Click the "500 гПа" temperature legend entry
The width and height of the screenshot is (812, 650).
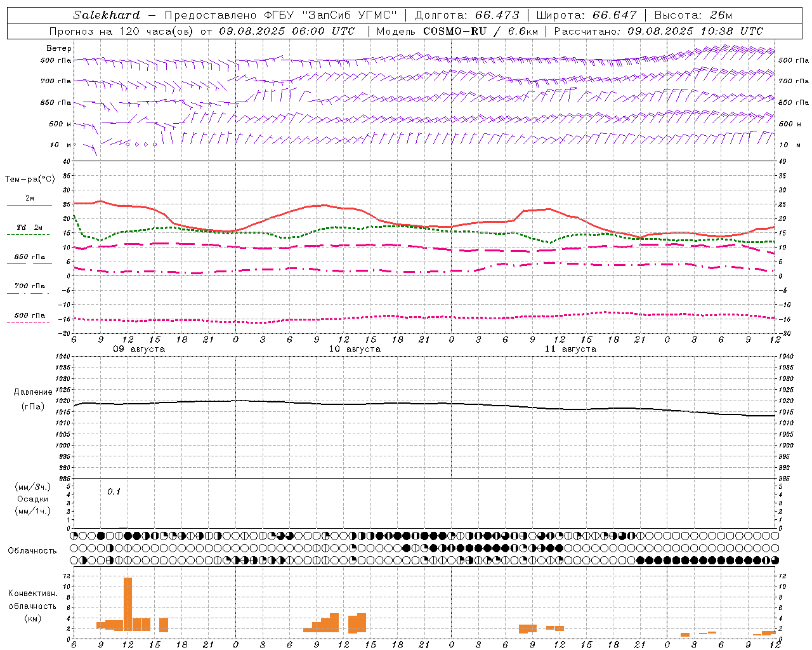click(30, 315)
